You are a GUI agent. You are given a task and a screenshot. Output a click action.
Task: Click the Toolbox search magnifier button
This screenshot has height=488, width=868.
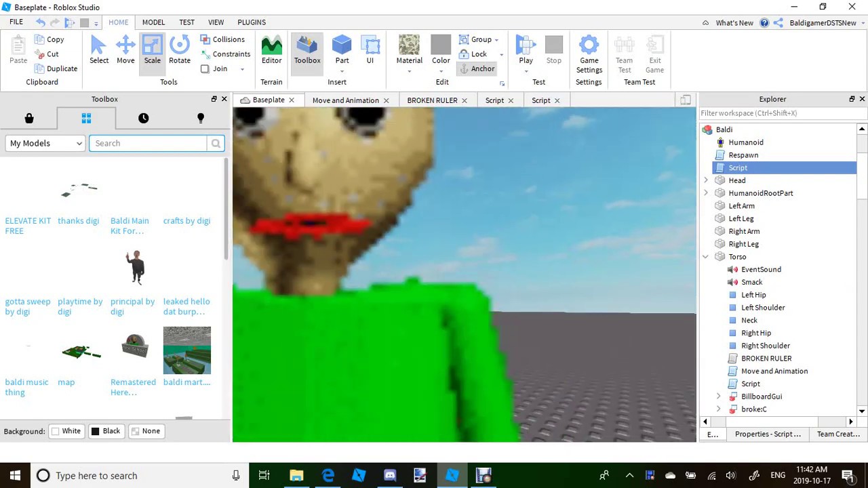pos(216,143)
